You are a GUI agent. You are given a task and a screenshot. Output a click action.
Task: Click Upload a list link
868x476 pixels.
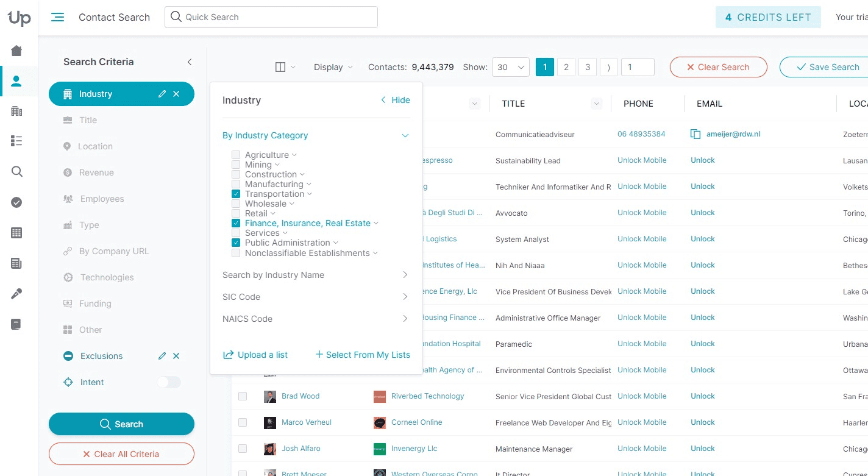255,355
